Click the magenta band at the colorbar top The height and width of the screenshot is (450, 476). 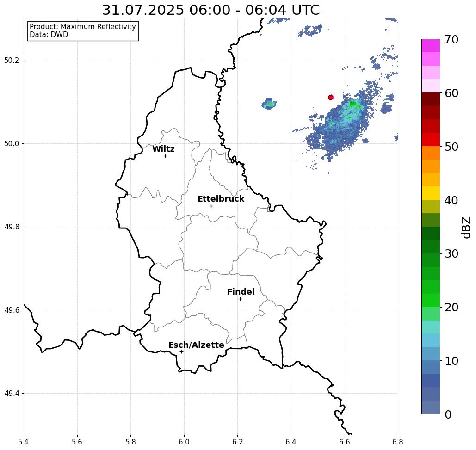pos(431,46)
